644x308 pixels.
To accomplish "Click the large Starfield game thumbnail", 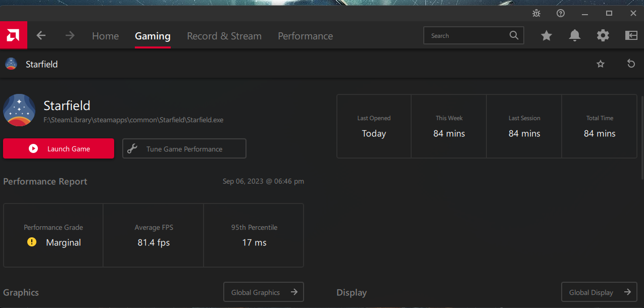I will (x=19, y=110).
